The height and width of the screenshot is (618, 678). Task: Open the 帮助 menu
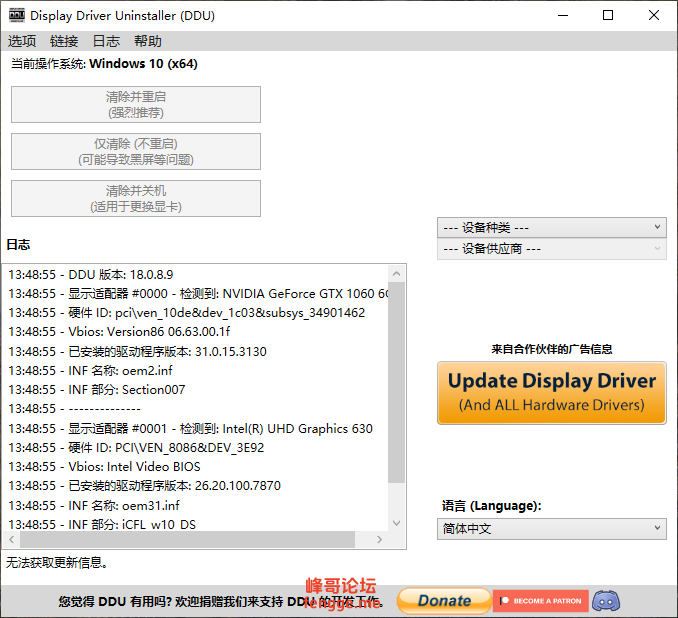[147, 41]
